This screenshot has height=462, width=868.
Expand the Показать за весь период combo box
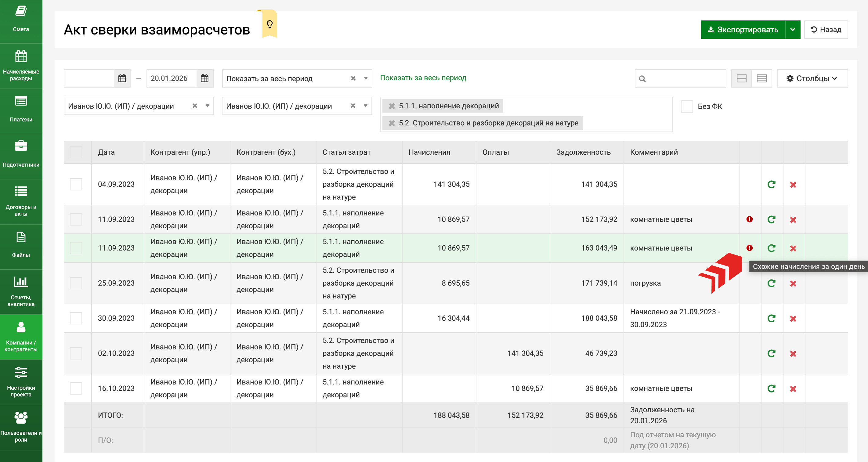[x=366, y=78]
